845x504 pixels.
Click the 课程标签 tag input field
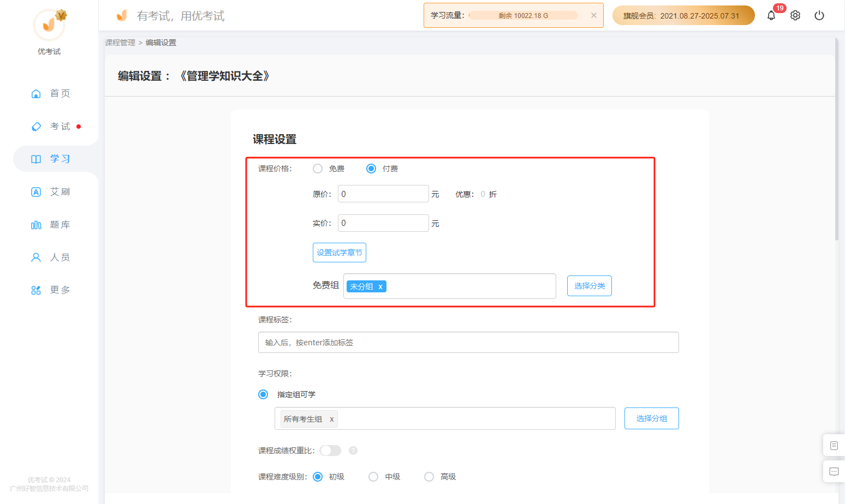click(x=468, y=343)
